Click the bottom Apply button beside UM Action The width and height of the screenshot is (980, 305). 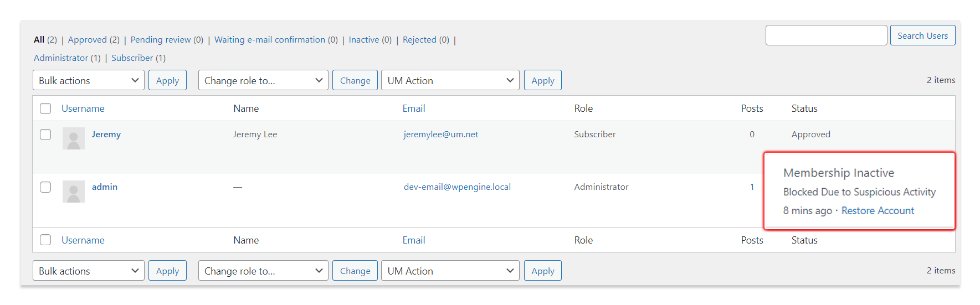[543, 271]
